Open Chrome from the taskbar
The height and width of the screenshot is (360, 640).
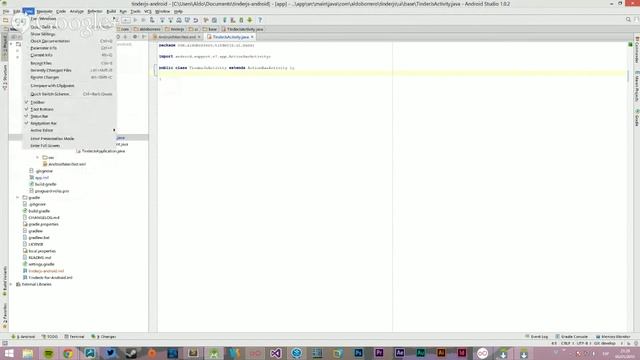tap(69, 353)
